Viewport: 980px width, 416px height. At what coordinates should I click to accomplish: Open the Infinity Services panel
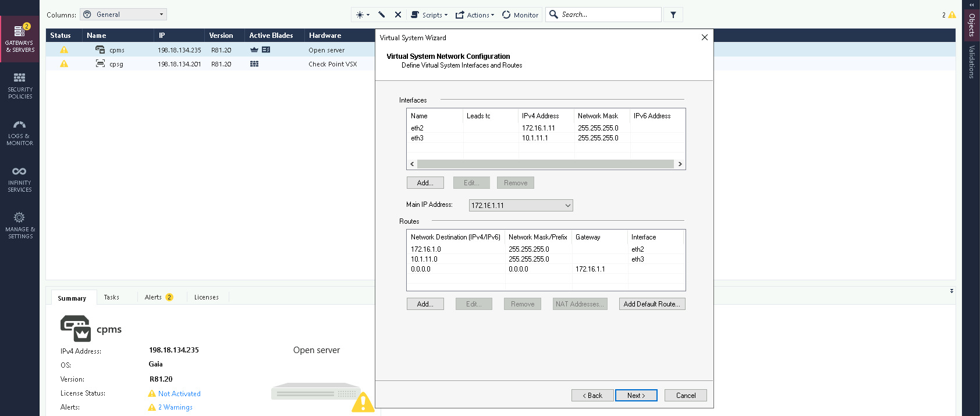pyautogui.click(x=20, y=179)
